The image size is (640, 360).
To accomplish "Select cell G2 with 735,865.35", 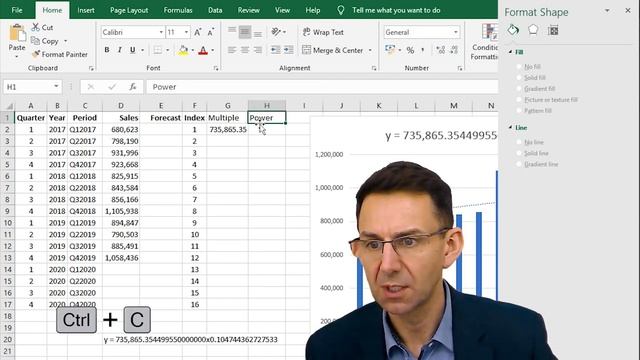I will (227, 129).
